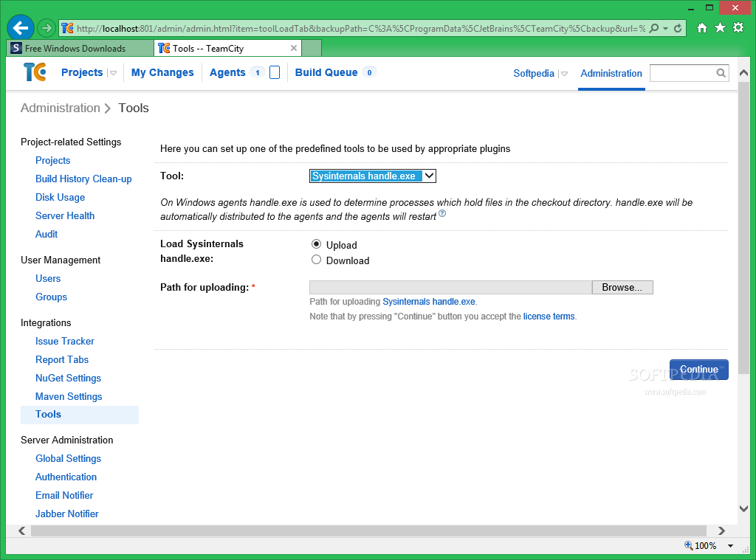The image size is (756, 560).
Task: Click the TeamCity logo in header
Action: 35,72
